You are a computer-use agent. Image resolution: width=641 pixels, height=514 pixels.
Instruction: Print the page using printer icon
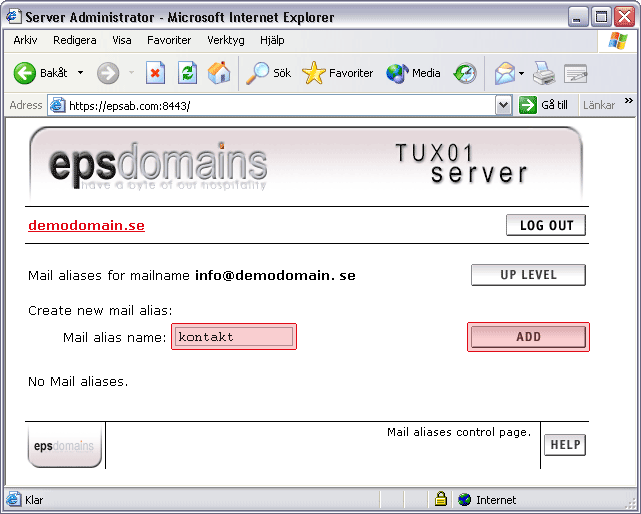pos(543,73)
